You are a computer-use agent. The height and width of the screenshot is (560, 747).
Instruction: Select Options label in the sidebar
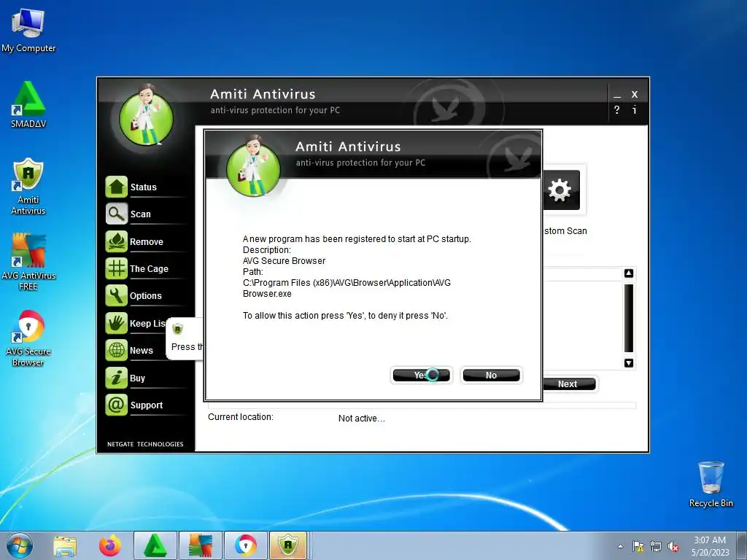click(x=146, y=296)
